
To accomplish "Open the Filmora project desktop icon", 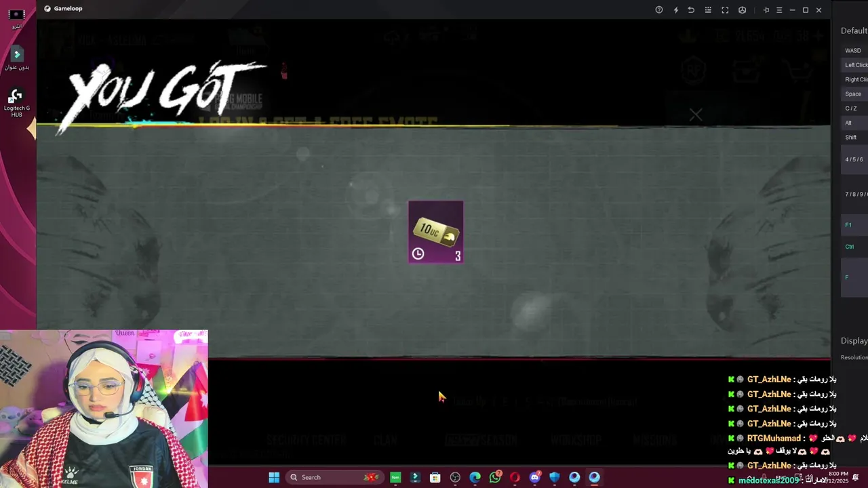I will 17,58.
